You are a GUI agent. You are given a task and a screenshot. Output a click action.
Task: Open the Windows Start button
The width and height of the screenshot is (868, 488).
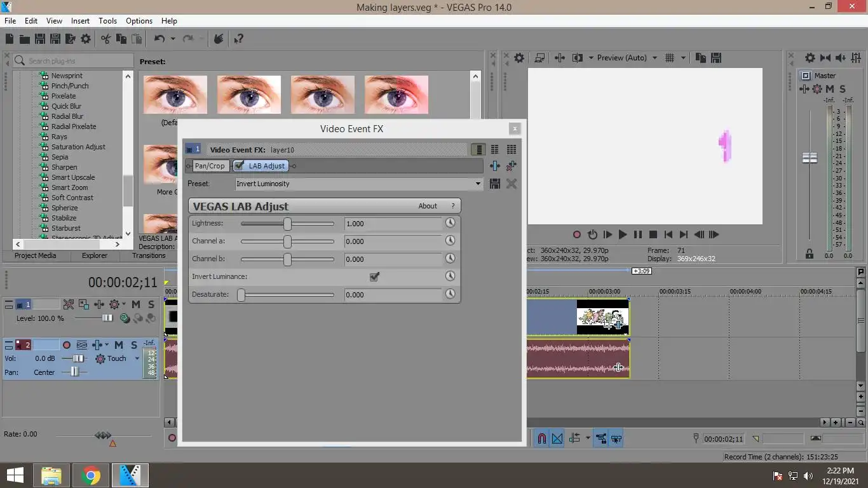[x=15, y=475]
